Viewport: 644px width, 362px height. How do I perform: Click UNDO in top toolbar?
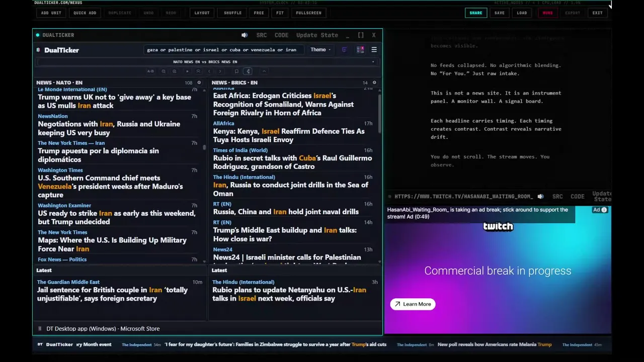point(148,13)
